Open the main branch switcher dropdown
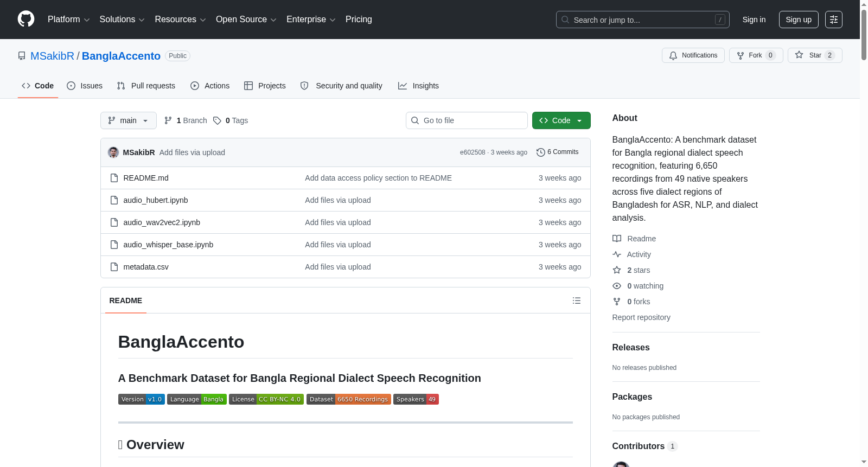 [129, 120]
